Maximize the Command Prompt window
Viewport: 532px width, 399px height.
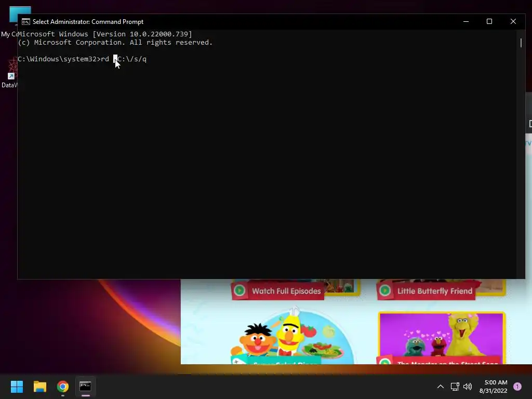pyautogui.click(x=489, y=21)
